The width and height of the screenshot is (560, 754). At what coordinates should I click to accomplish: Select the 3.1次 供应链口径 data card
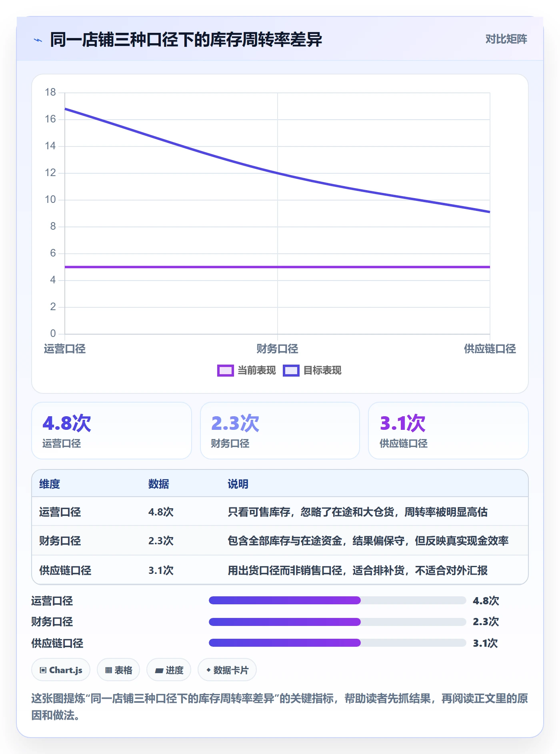point(448,431)
